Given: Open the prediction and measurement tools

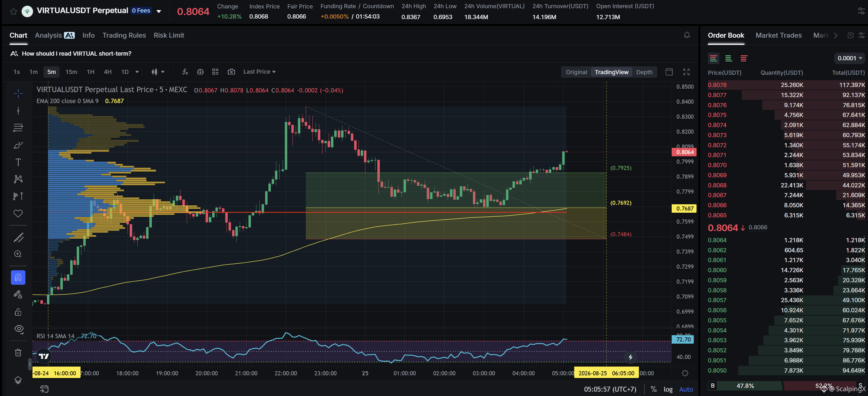Looking at the screenshot, I should (x=18, y=196).
